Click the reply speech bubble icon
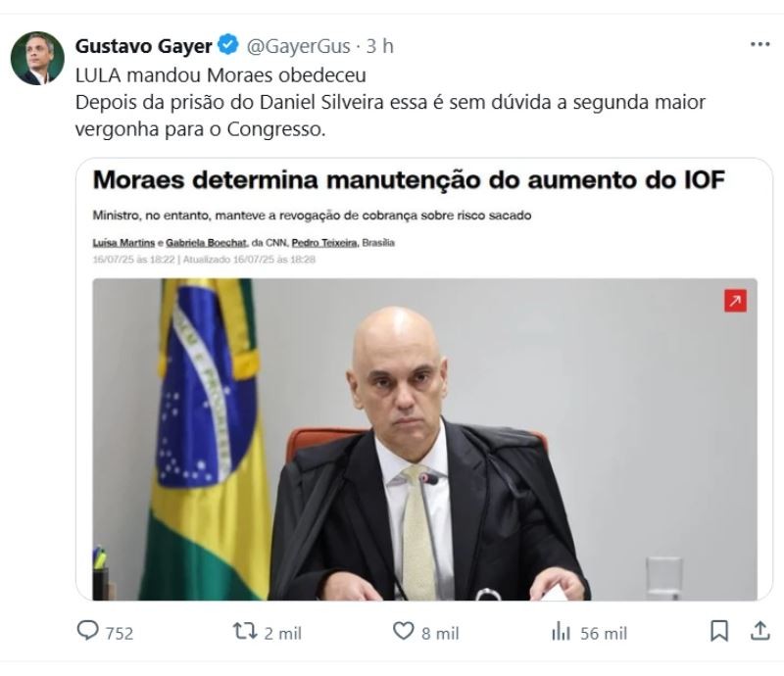Image resolution: width=784 pixels, height=676 pixels. pos(87,631)
